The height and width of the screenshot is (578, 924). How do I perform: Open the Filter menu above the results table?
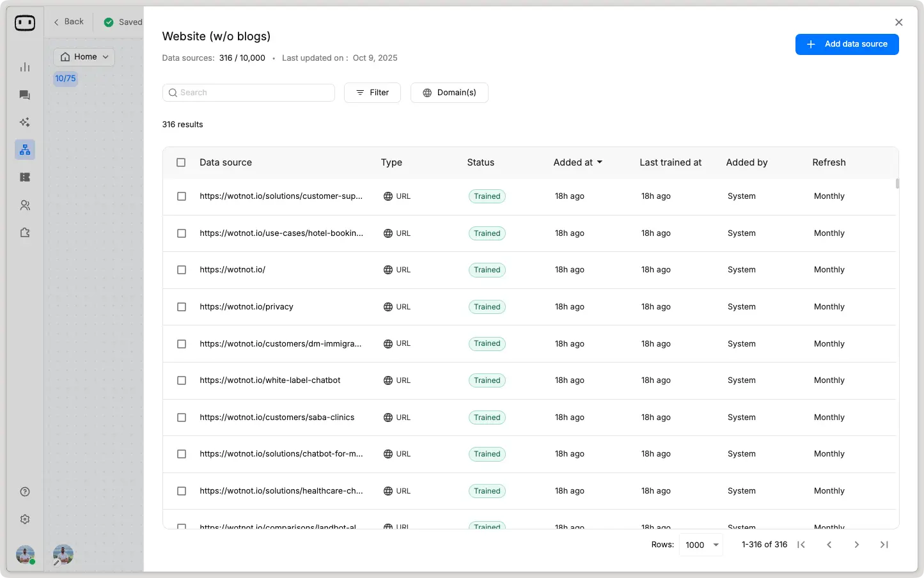pos(372,93)
